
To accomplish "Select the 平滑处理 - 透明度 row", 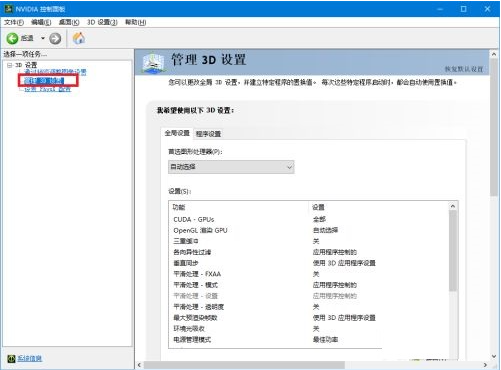I will 309,307.
